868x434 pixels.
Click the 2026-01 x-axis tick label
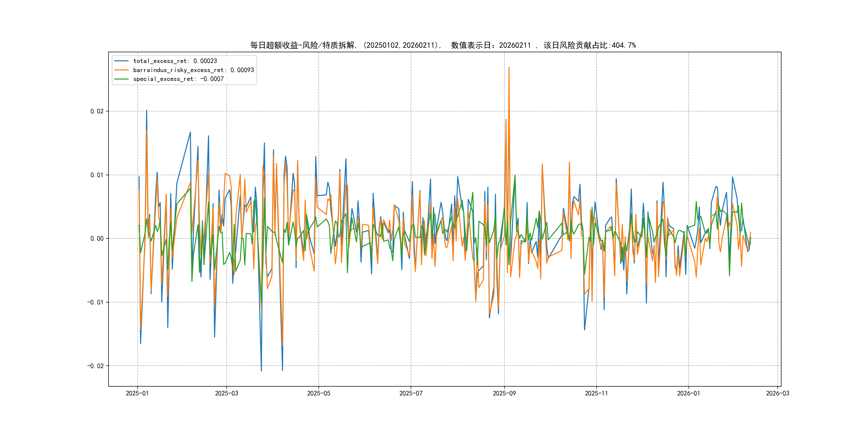click(x=689, y=393)
